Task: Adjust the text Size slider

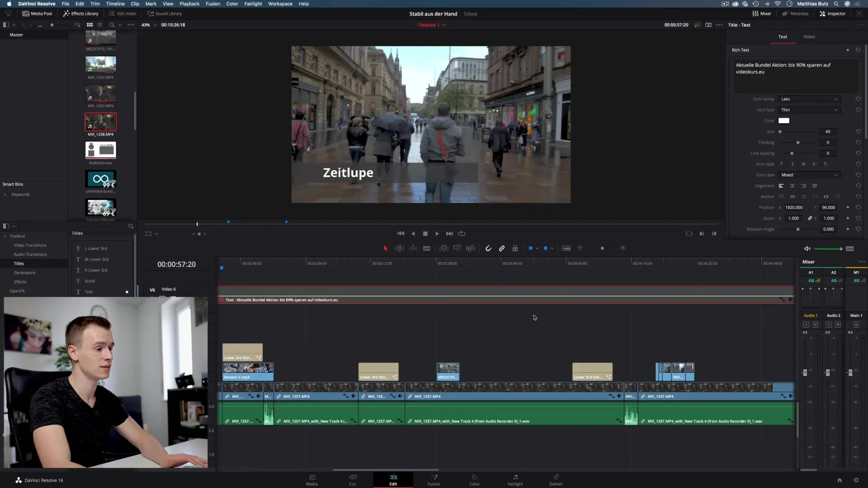Action: coord(780,132)
